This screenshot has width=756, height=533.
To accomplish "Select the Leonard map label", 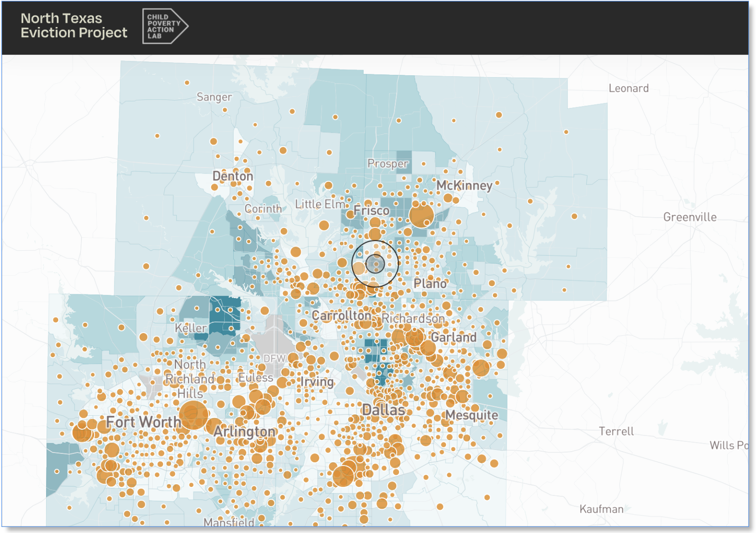I will 628,88.
